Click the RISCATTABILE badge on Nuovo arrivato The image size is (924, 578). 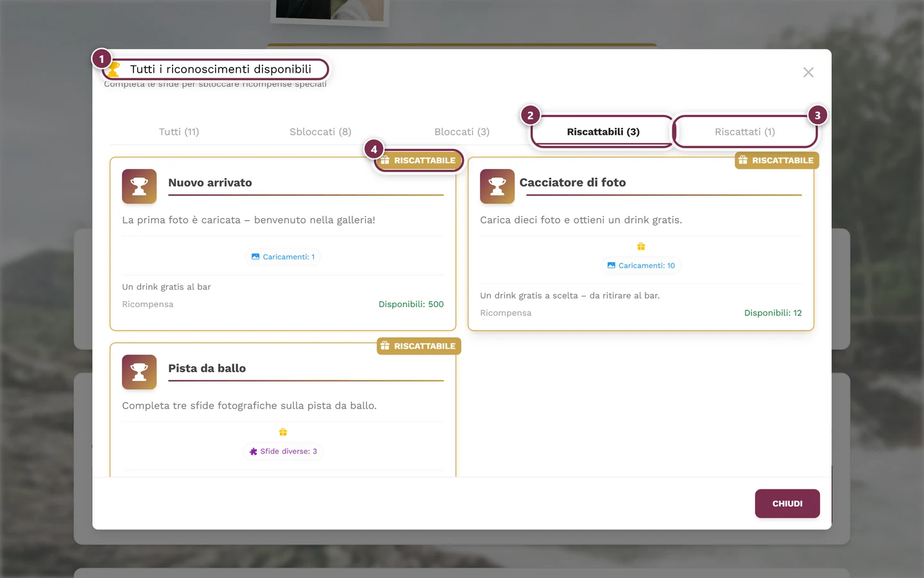[x=418, y=161]
